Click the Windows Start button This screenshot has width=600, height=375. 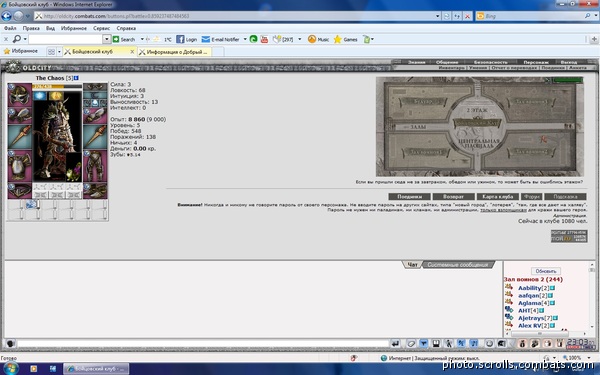11,369
